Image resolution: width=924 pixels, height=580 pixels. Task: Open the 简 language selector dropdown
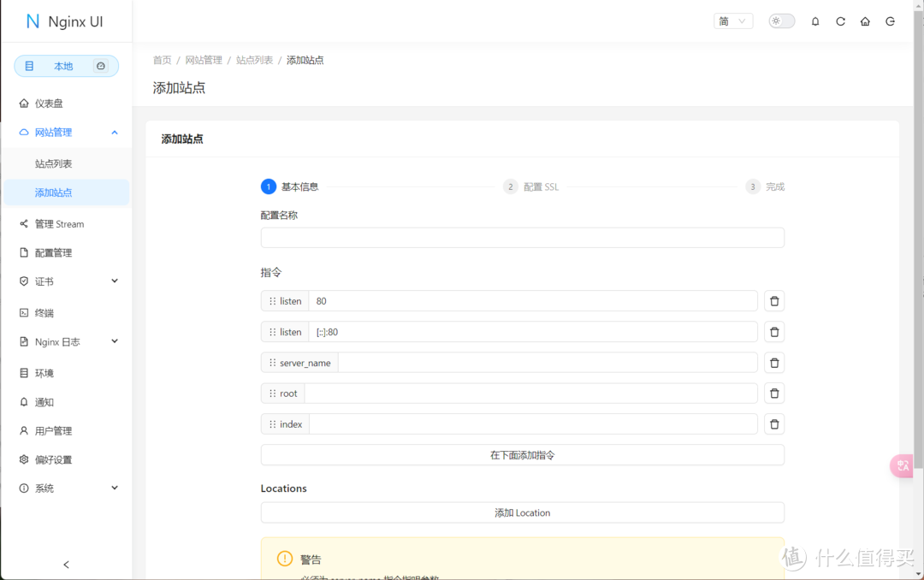(733, 21)
